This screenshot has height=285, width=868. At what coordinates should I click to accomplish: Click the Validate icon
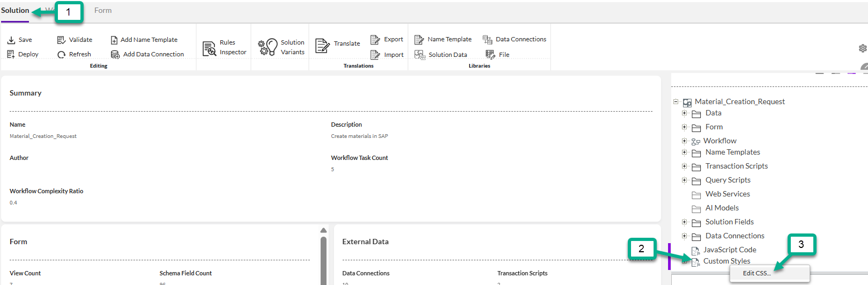(x=61, y=40)
